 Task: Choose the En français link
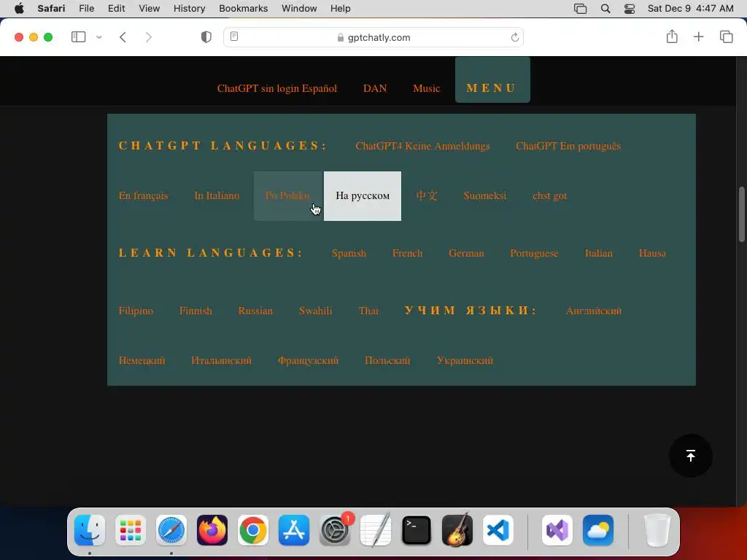(144, 195)
